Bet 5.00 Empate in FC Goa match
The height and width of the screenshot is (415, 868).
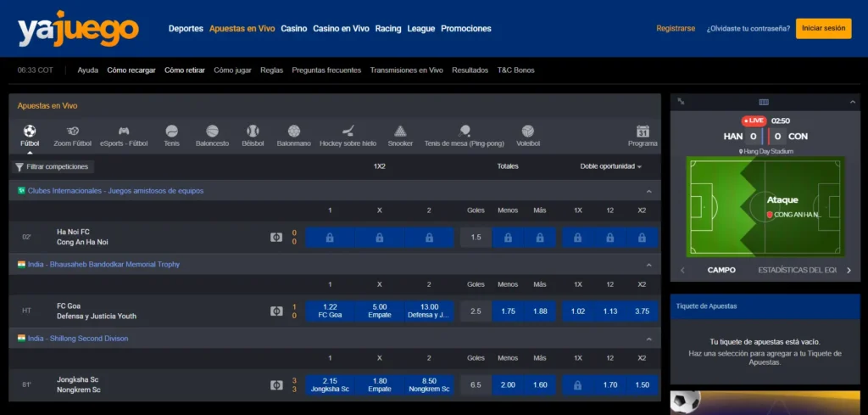(379, 311)
